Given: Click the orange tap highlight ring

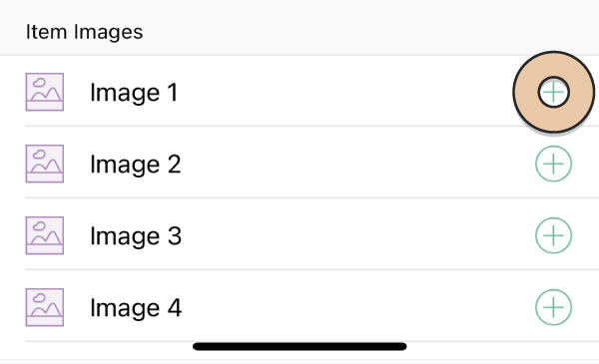Looking at the screenshot, I should click(x=553, y=92).
